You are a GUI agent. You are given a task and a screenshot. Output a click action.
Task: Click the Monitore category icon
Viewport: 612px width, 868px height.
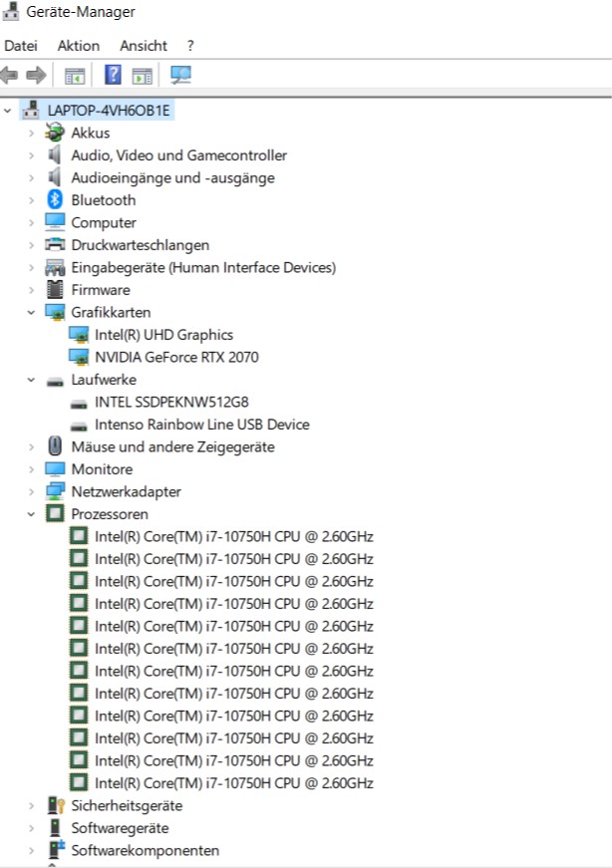pos(54,469)
